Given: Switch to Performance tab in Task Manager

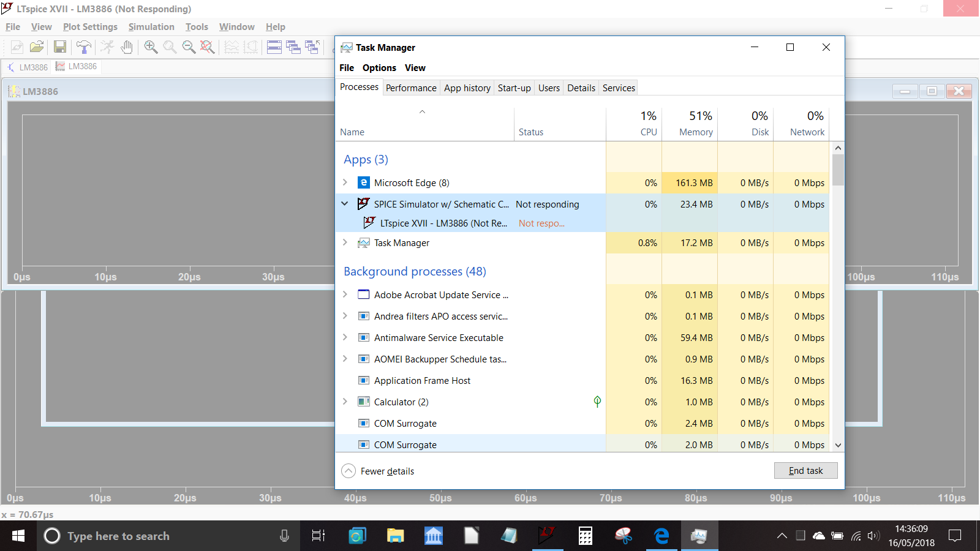Looking at the screenshot, I should coord(411,88).
